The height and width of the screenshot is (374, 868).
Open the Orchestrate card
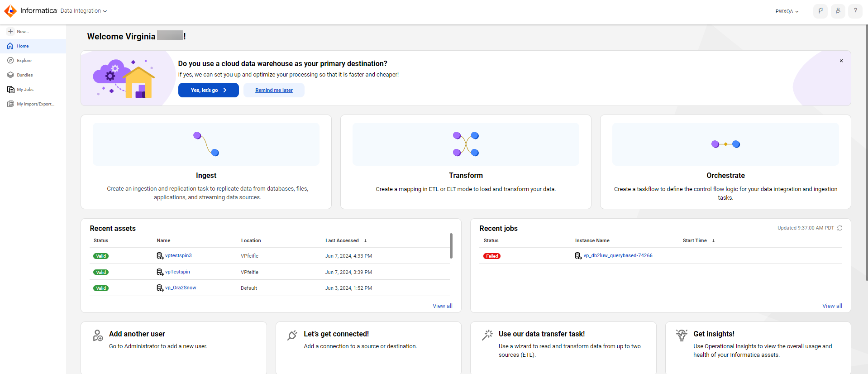click(x=725, y=162)
